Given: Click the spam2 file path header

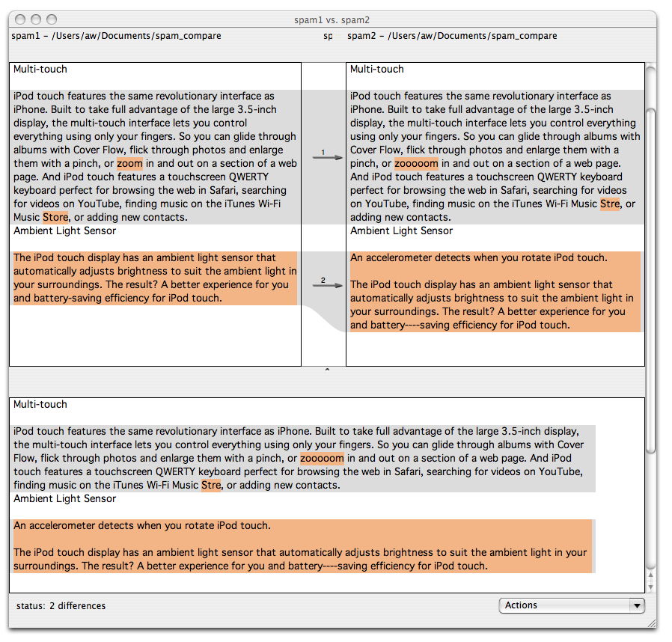Looking at the screenshot, I should coord(452,36).
